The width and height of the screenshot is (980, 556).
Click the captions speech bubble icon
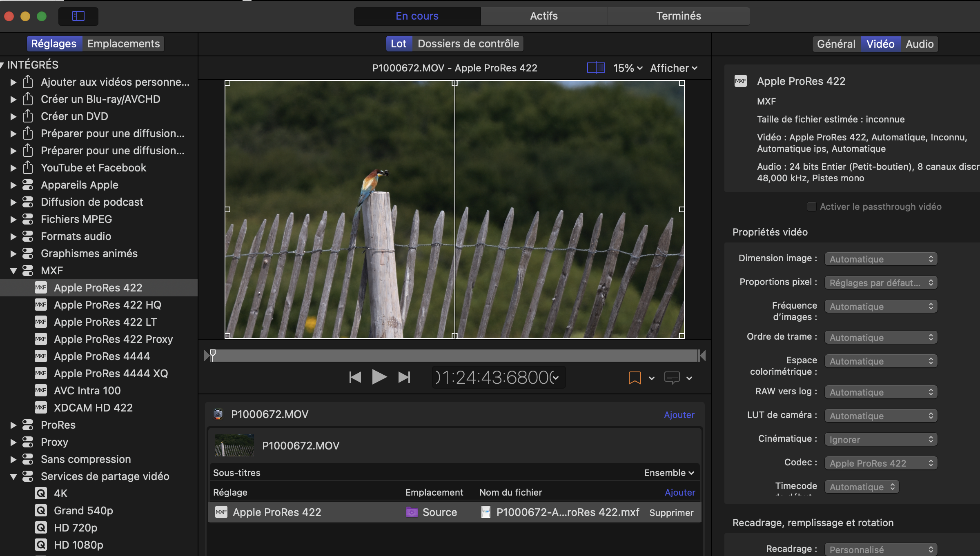(672, 378)
